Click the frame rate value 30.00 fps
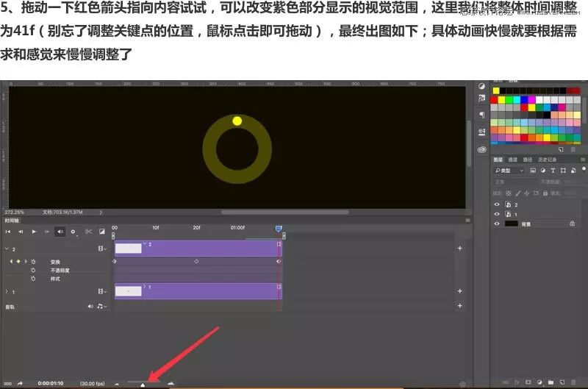 (93, 384)
